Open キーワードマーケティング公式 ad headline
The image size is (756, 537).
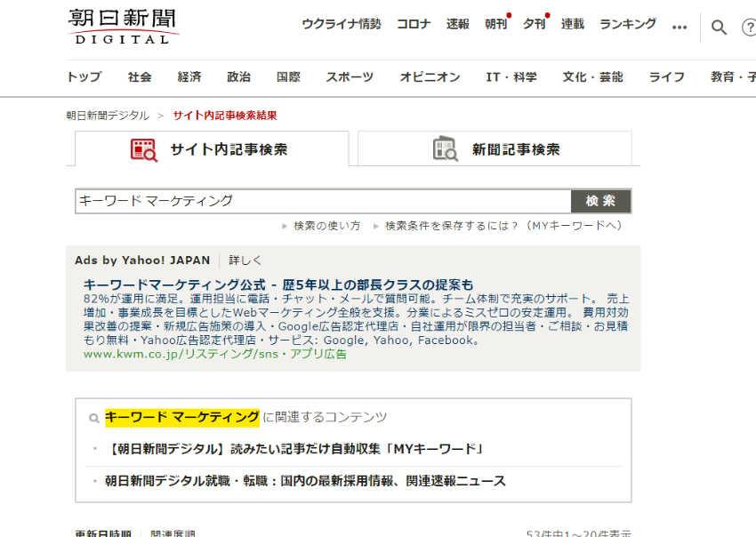click(x=278, y=285)
